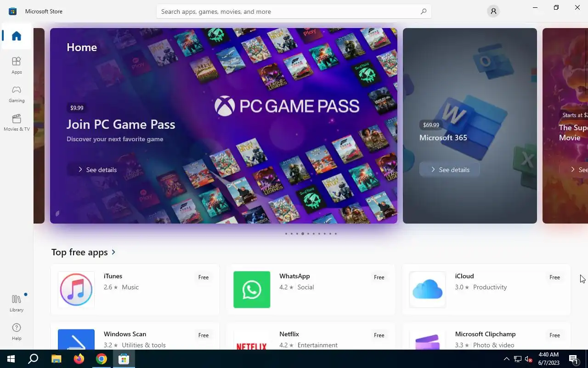Image resolution: width=588 pixels, height=368 pixels.
Task: Select the highlighted carousel page dot
Action: coord(302,234)
